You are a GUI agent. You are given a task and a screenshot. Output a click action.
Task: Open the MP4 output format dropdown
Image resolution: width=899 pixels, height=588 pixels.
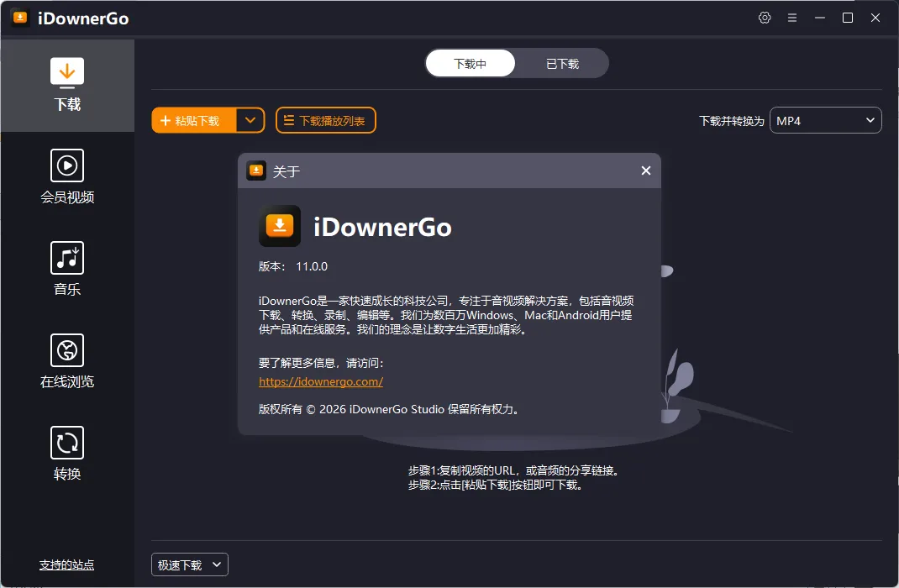pos(825,120)
